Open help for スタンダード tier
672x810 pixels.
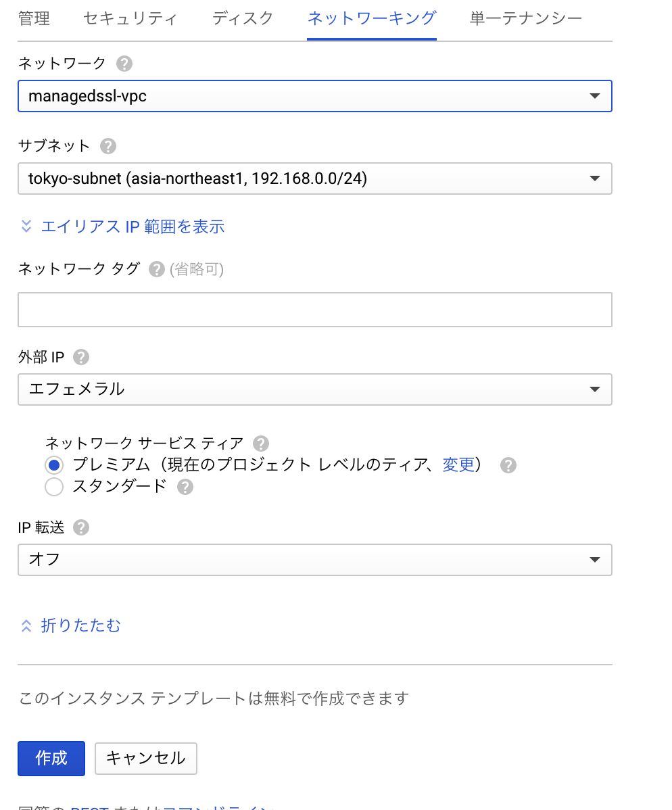pos(185,486)
